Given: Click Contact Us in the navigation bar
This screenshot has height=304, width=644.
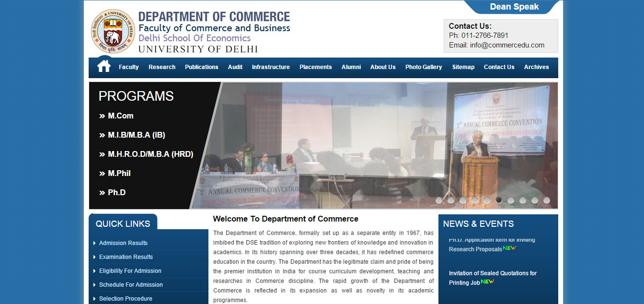Looking at the screenshot, I should (x=499, y=67).
